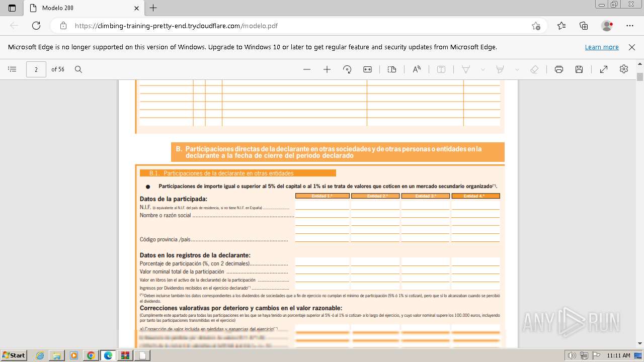Open PDF toolbar settings gear
The image size is (644, 362).
(x=624, y=69)
